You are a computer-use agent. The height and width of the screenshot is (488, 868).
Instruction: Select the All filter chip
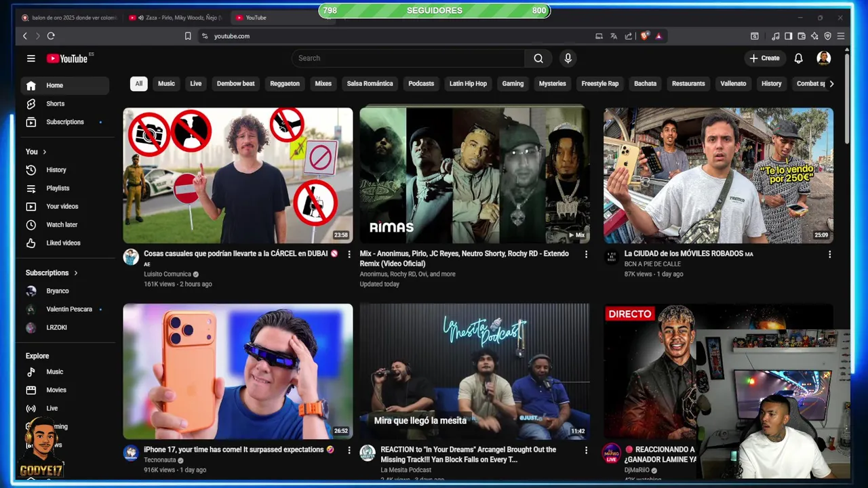138,84
